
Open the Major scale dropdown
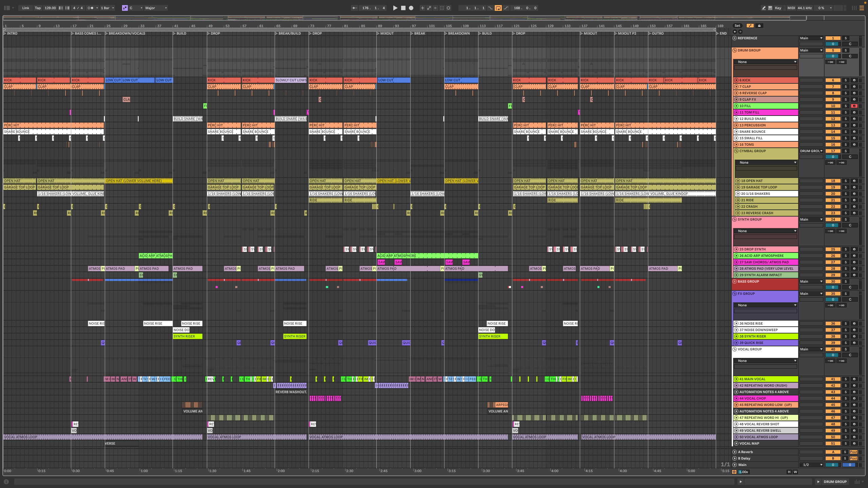(156, 8)
